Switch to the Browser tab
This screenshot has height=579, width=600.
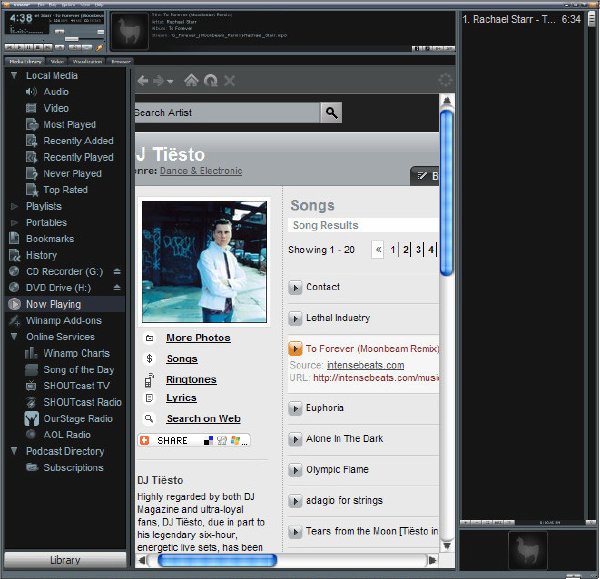coord(121,61)
